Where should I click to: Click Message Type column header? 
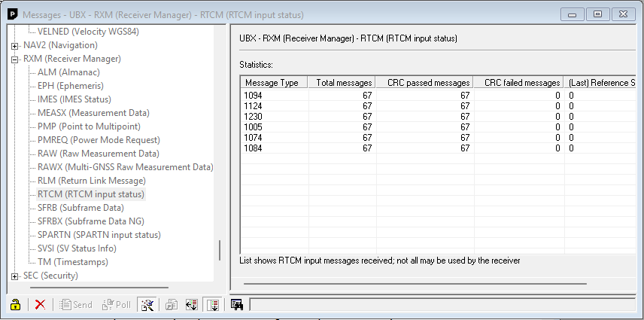click(x=275, y=83)
